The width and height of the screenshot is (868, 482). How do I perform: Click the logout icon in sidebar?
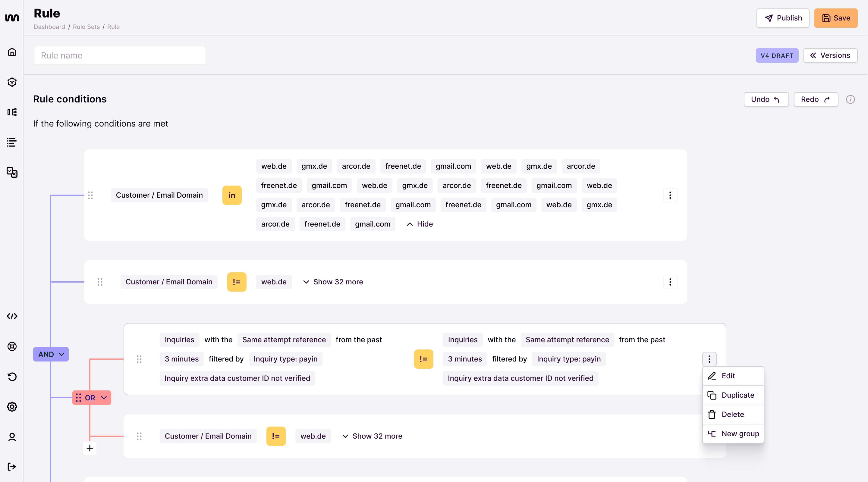point(12,467)
